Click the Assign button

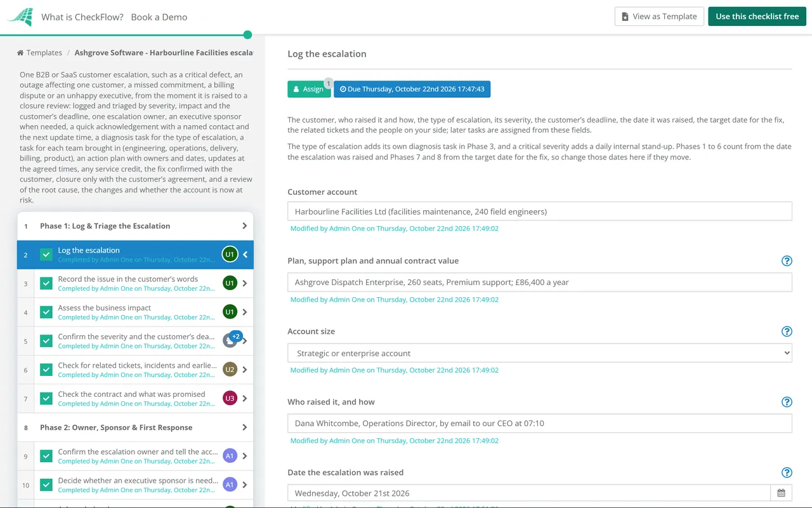click(x=309, y=89)
